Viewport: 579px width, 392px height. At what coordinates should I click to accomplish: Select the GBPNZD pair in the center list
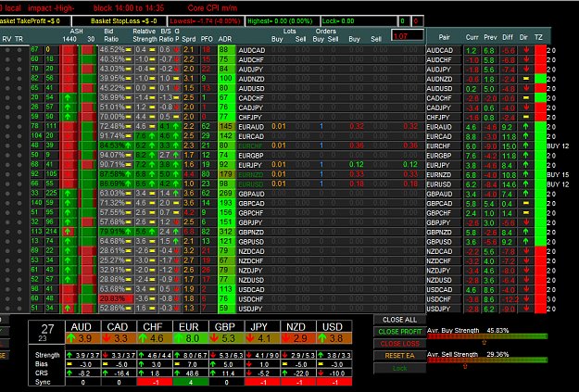tap(251, 232)
